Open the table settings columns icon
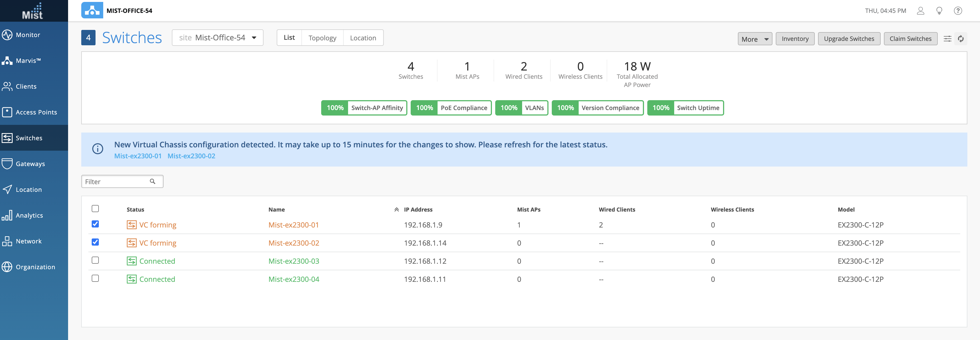This screenshot has width=980, height=340. 947,39
